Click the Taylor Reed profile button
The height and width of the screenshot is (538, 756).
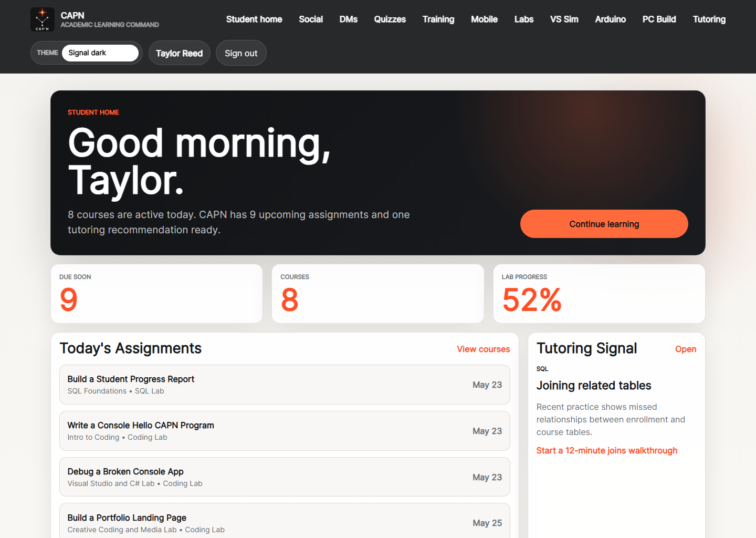180,53
